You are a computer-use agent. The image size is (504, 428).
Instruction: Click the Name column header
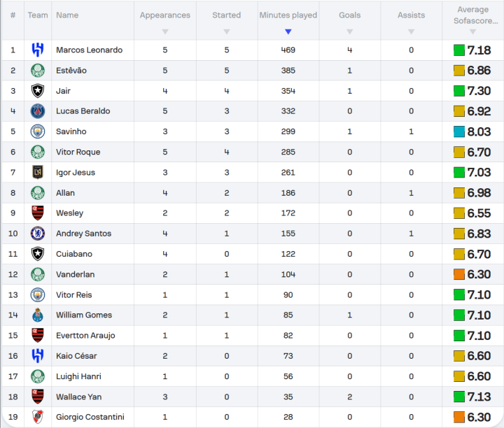coord(67,15)
